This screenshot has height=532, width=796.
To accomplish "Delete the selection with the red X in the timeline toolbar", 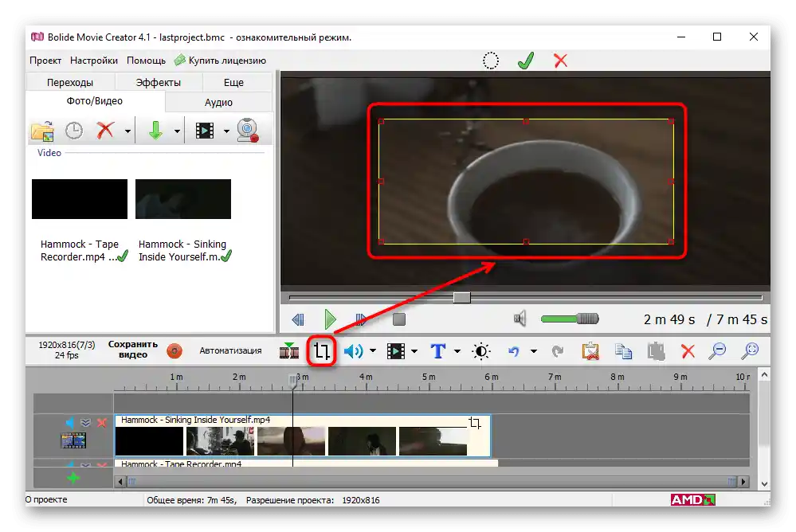I will click(688, 350).
